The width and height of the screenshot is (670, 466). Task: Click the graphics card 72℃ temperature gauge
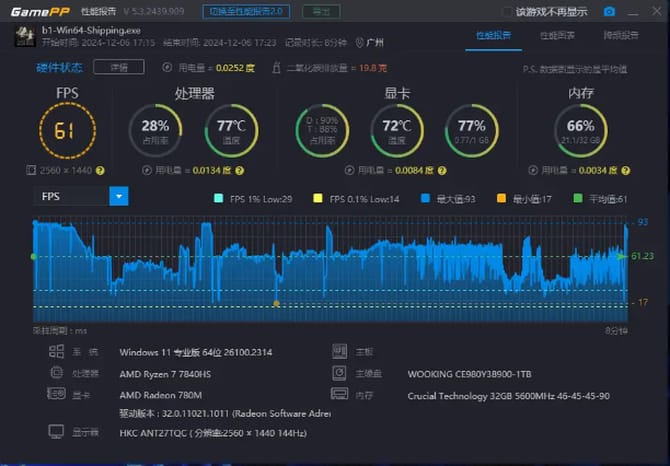[x=397, y=130]
